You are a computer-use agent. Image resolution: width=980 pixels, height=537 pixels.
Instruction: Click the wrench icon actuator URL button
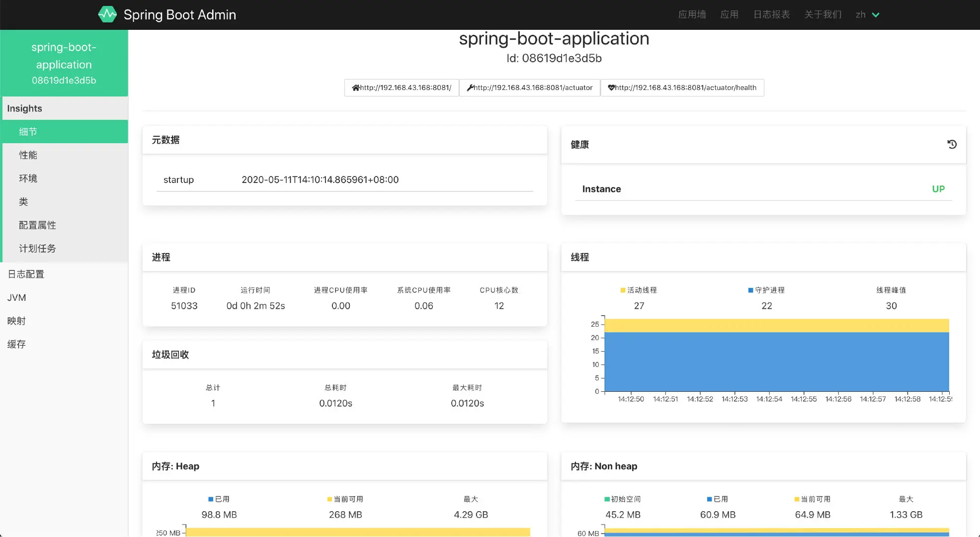530,88
